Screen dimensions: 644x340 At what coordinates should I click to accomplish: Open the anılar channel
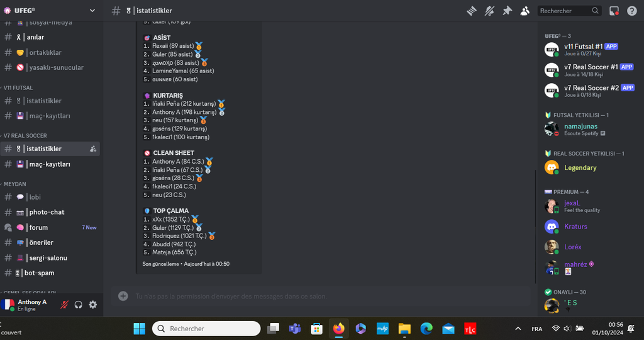[x=50, y=37]
